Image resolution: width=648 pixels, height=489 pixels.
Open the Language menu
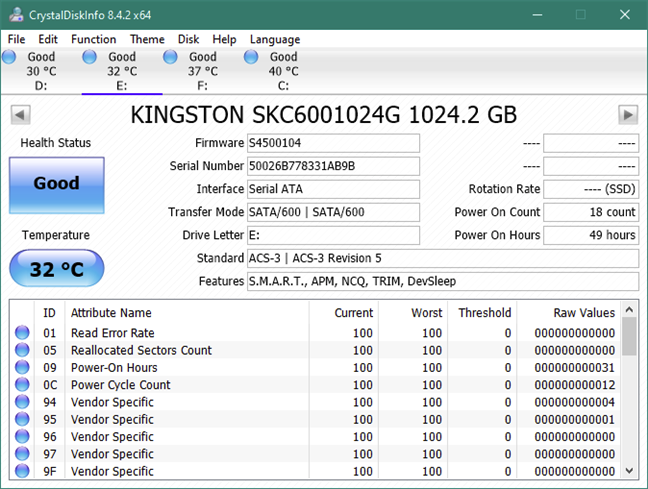275,39
